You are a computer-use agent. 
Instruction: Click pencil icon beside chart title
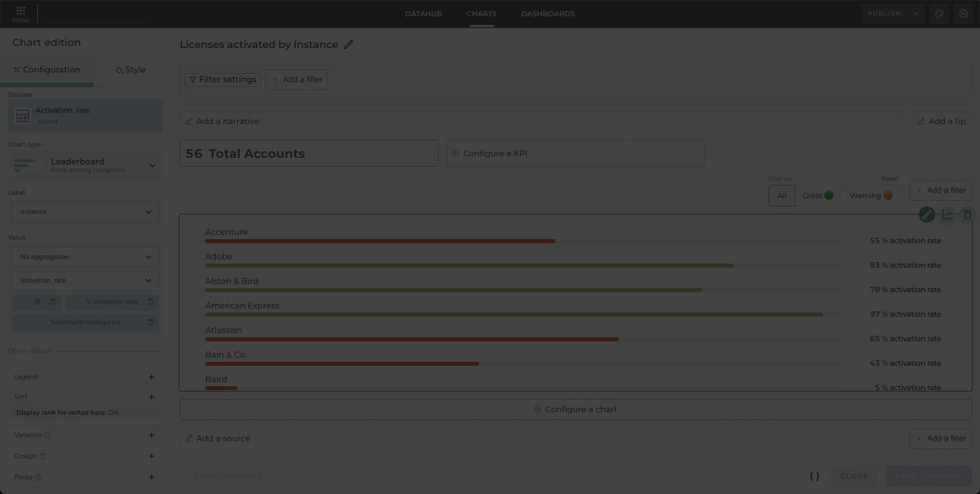point(349,45)
